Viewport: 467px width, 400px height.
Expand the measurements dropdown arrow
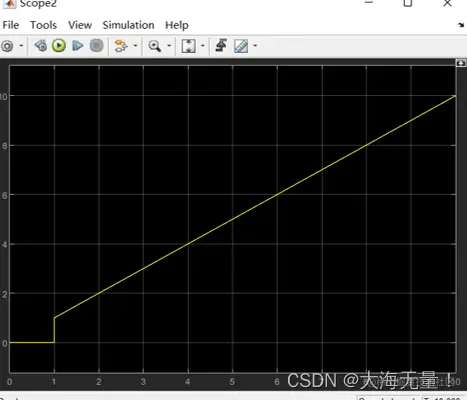(255, 46)
